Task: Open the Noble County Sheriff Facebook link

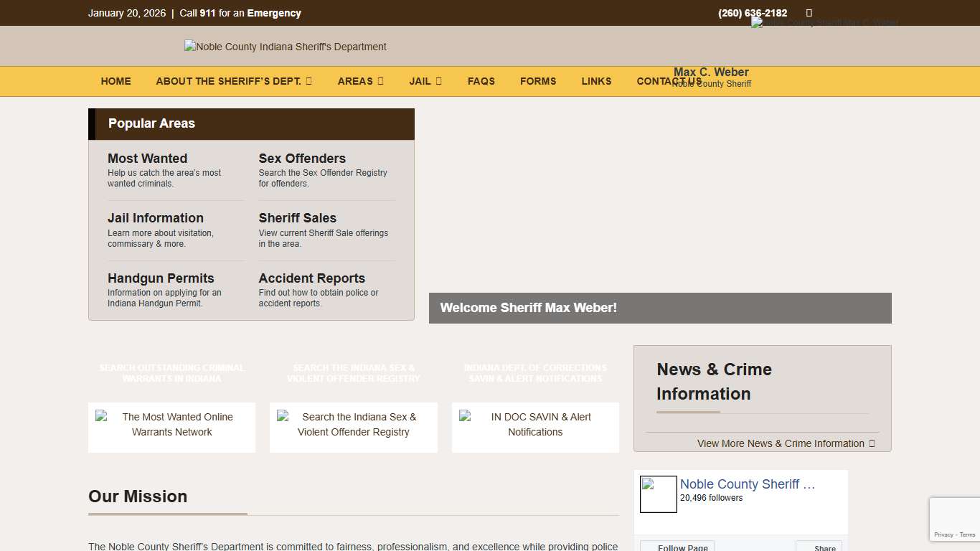Action: (x=747, y=484)
